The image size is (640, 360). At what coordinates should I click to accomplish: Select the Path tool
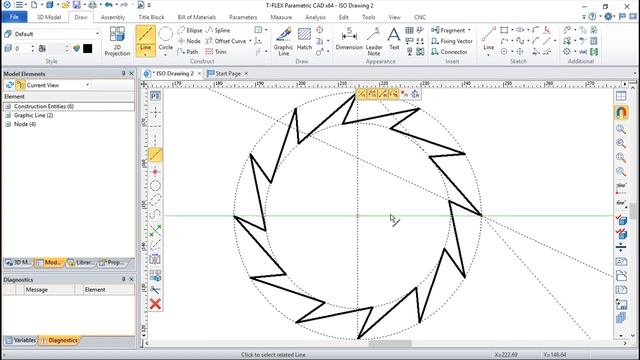tap(188, 52)
